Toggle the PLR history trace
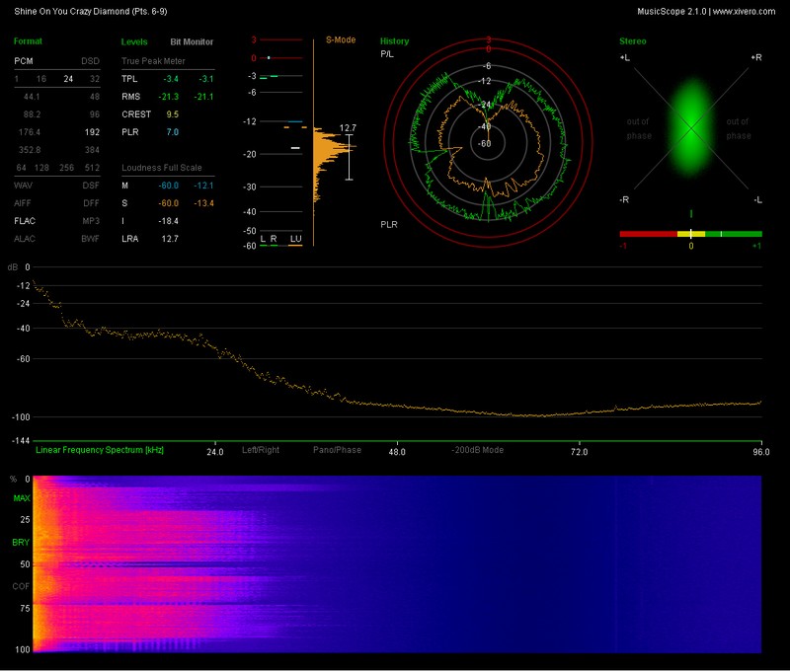 pyautogui.click(x=390, y=225)
